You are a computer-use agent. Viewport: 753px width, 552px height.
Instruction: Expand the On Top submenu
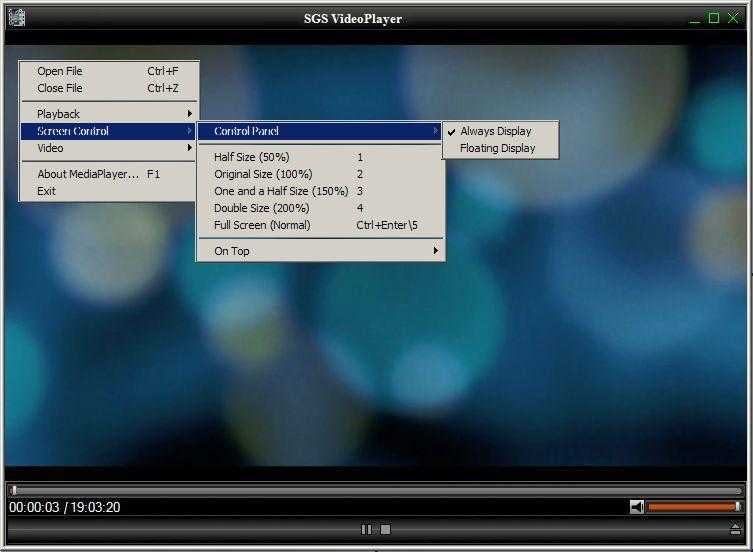tap(320, 251)
